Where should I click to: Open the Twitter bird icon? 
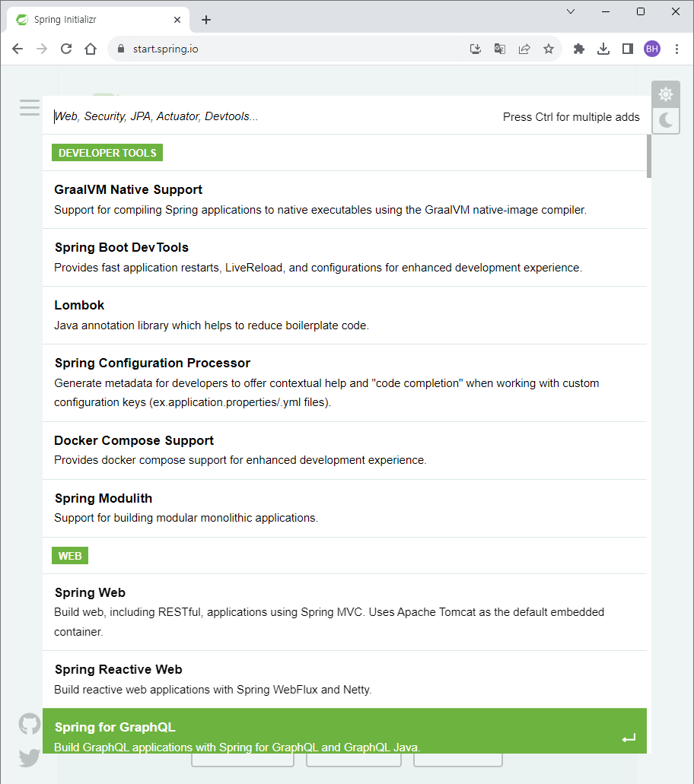(x=30, y=757)
